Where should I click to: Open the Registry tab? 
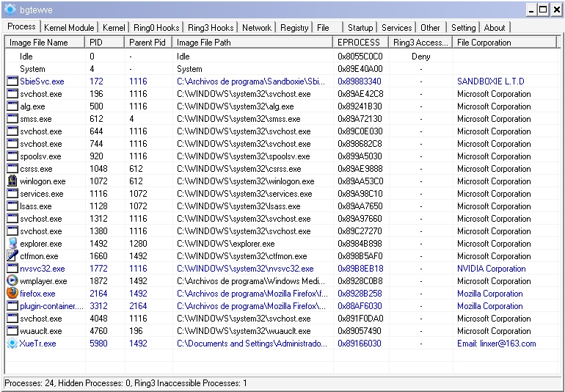(x=294, y=28)
